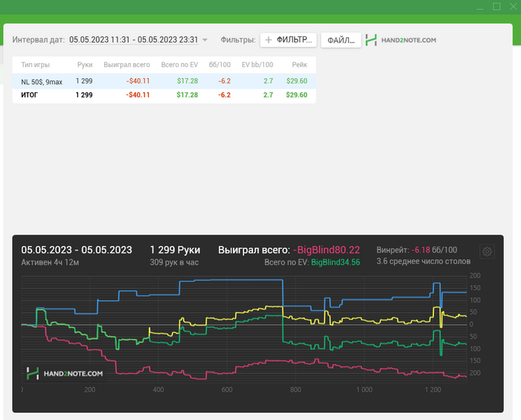521x420 pixels.
Task: Click -$40.11 in NL 50$ row
Action: tap(138, 81)
